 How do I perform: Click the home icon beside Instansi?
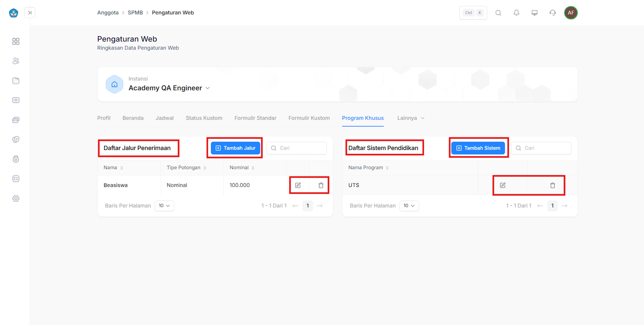point(115,84)
